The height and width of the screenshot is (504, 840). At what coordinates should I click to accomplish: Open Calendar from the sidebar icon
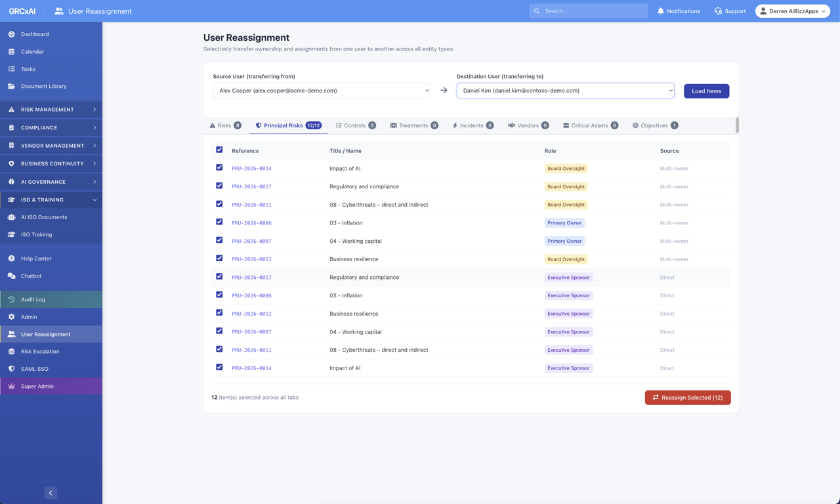pos(11,51)
